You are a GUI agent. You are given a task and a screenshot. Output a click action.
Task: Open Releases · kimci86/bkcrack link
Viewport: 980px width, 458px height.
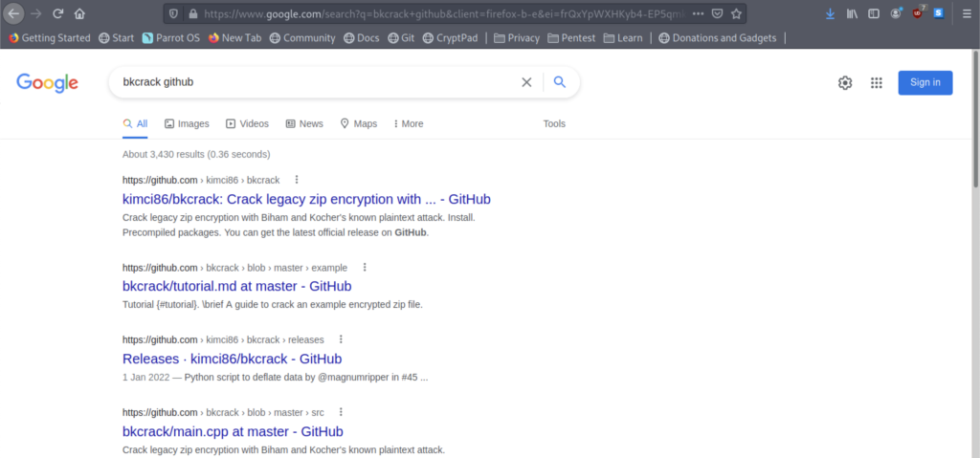pyautogui.click(x=232, y=359)
